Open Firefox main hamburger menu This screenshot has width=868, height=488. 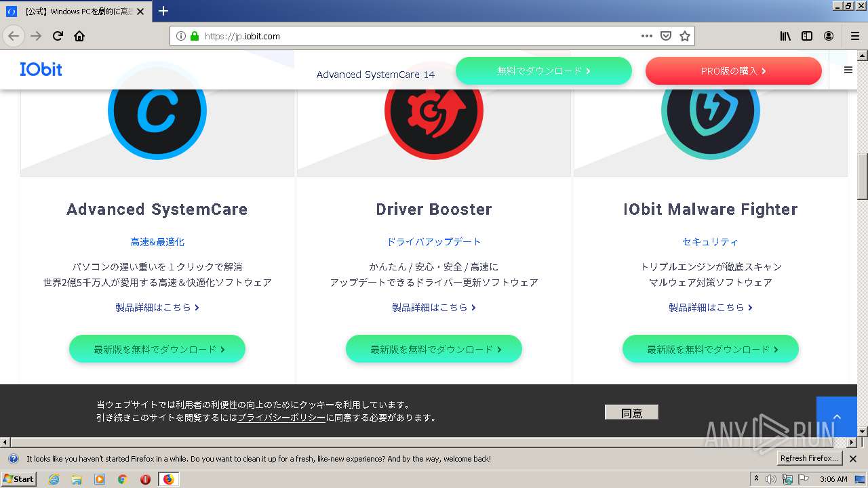[x=854, y=36]
